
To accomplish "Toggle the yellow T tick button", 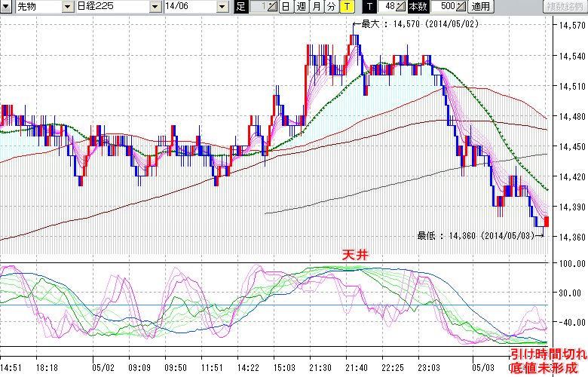I will [x=346, y=7].
